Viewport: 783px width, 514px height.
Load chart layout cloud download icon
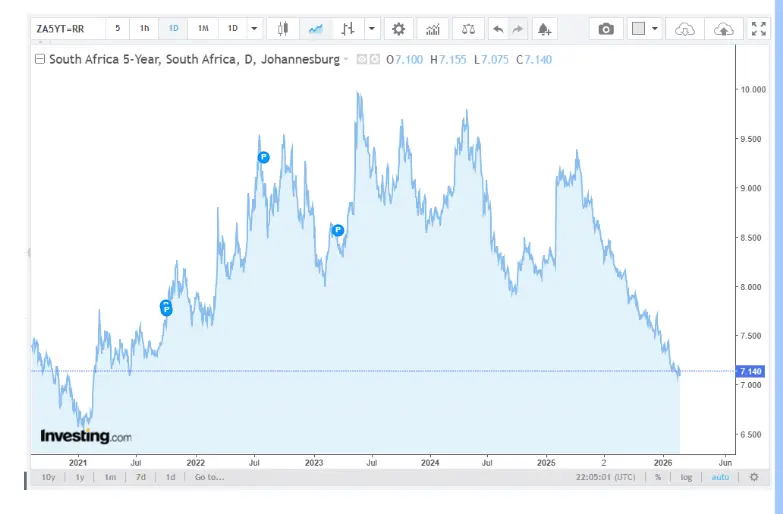point(685,29)
